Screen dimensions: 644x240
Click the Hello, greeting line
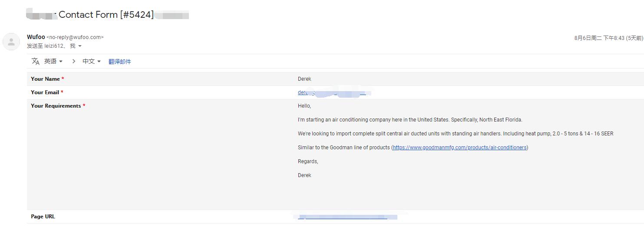pyautogui.click(x=304, y=106)
